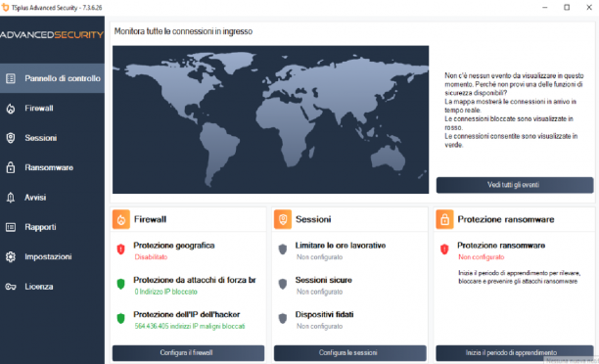Screen dimensions: 599x364
Task: Click Inizia il periodo di apprendimento button
Action: point(515,353)
